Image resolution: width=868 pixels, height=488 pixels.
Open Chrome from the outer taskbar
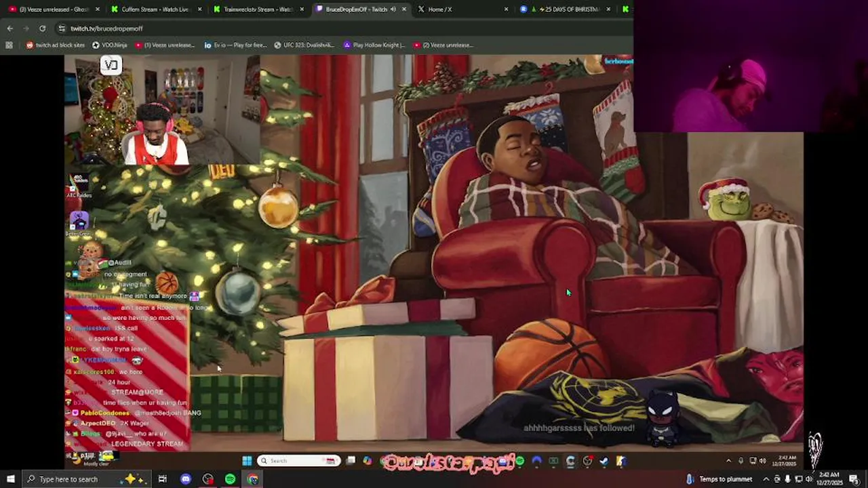[x=252, y=479]
